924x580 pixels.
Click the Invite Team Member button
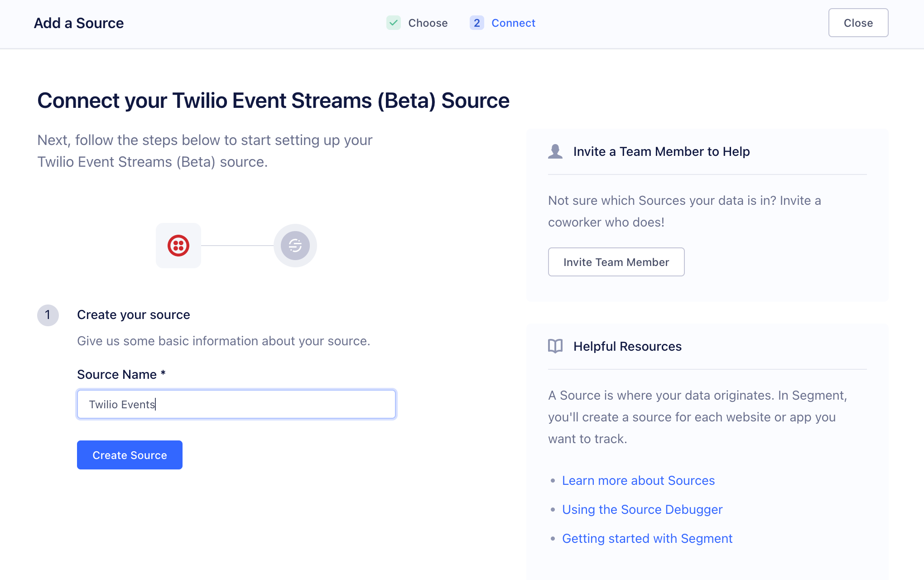(x=616, y=262)
